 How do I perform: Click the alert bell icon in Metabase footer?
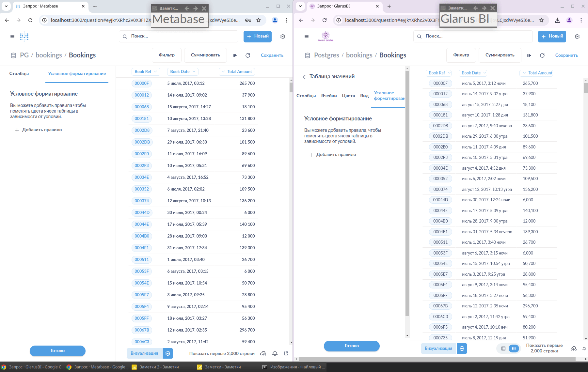pos(275,353)
